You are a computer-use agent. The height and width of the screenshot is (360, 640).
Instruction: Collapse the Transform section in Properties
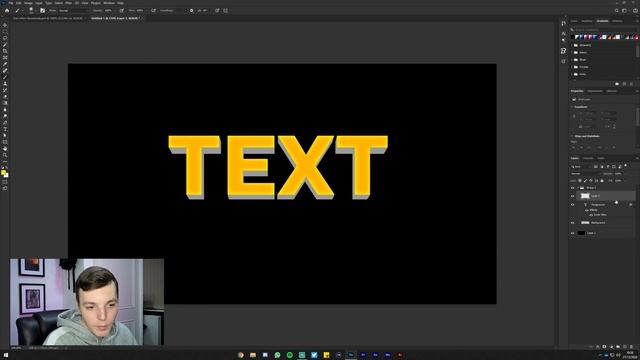point(571,107)
